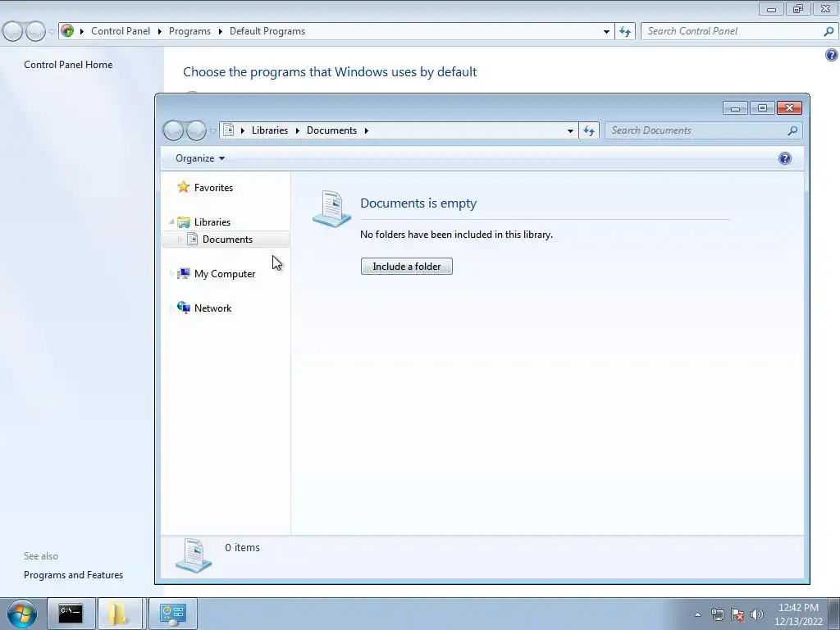
Task: Click the My Computer icon
Action: pyautogui.click(x=184, y=273)
